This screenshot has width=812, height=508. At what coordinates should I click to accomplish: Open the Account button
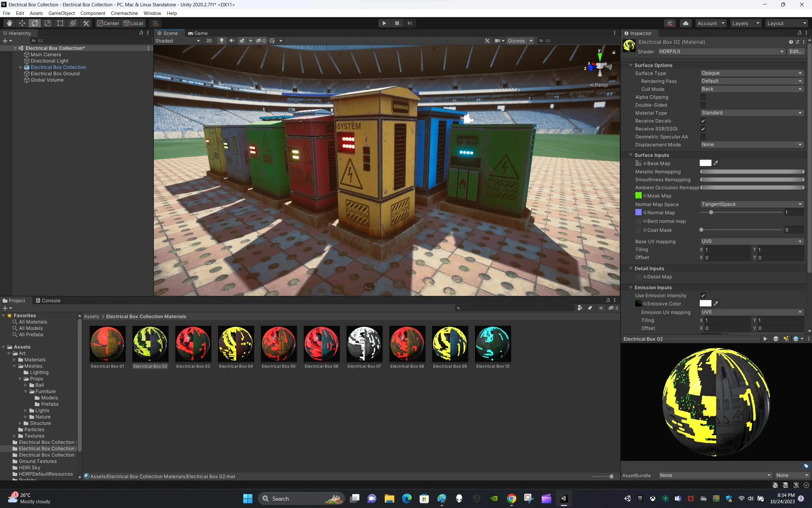pos(711,23)
